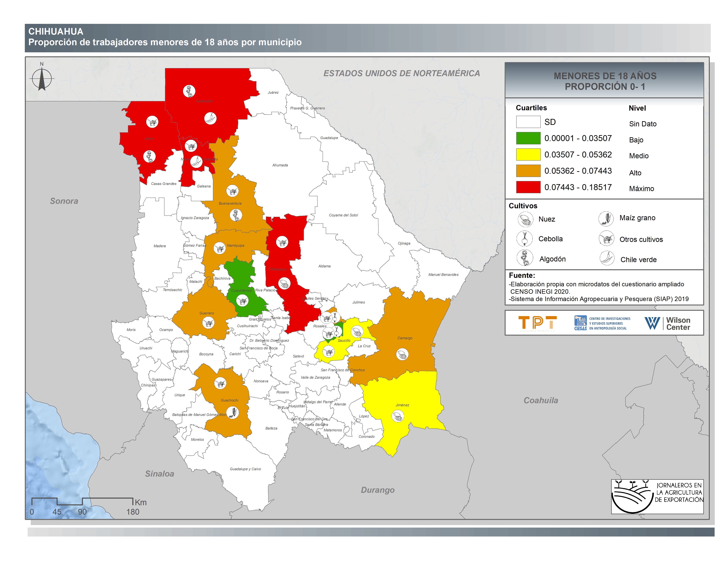Click the yellow Medio quartile swatch
Viewport: 728px width, 563px height.
[x=528, y=154]
